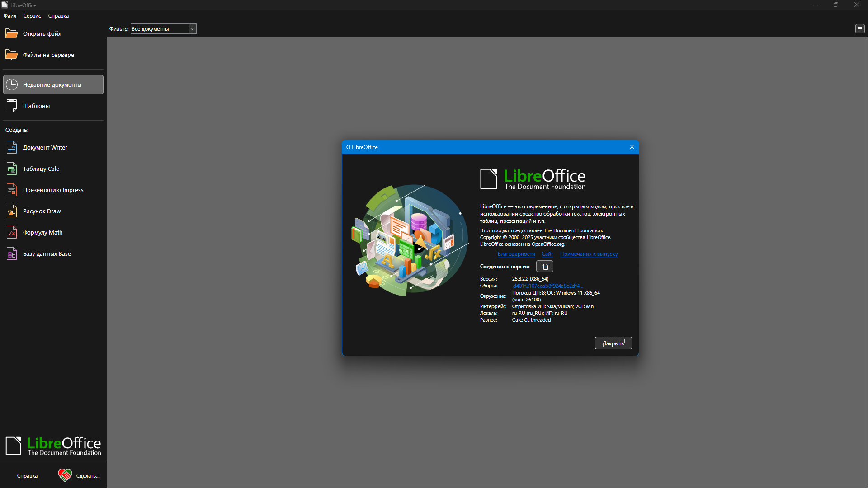
Task: Expand the document filter dropdown
Action: 192,29
